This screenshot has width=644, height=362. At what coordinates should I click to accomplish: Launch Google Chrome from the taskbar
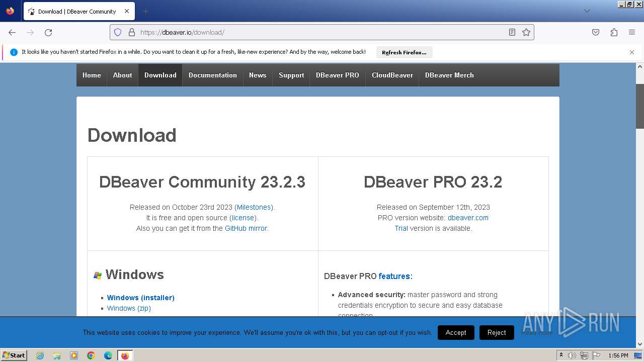point(91,355)
